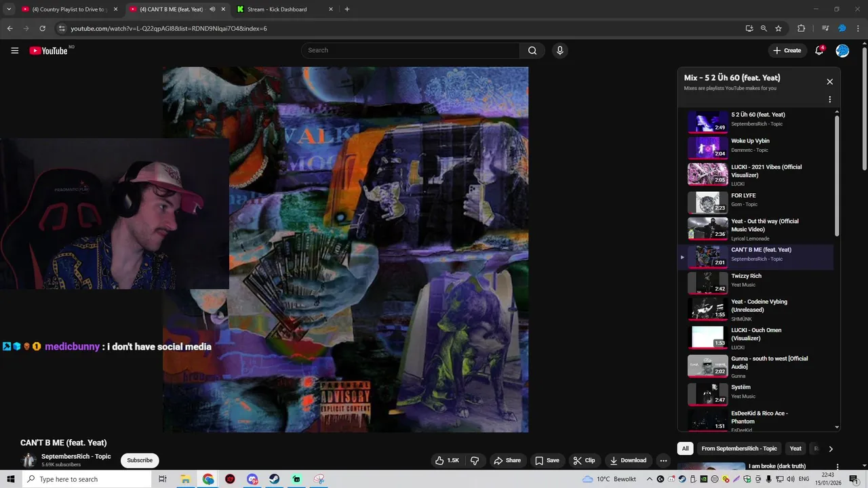Open media controls in Chrome toolbar
868x488 pixels.
point(825,28)
